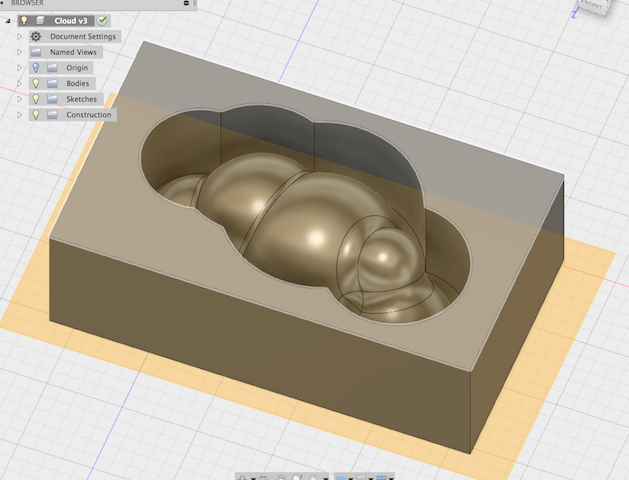Click the FRONT face of the ViewCube
The image size is (629, 480).
592,5
